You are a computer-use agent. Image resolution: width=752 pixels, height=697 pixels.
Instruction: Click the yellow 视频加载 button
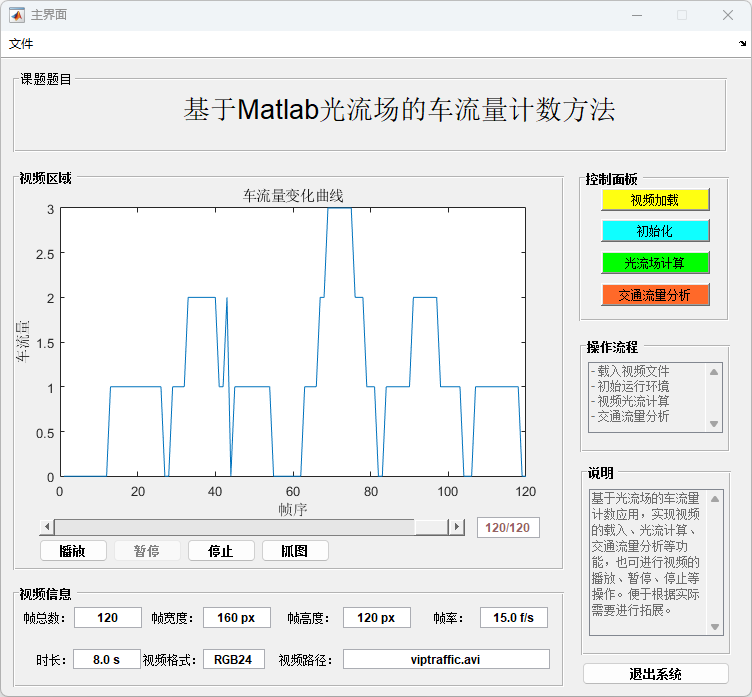click(x=655, y=200)
